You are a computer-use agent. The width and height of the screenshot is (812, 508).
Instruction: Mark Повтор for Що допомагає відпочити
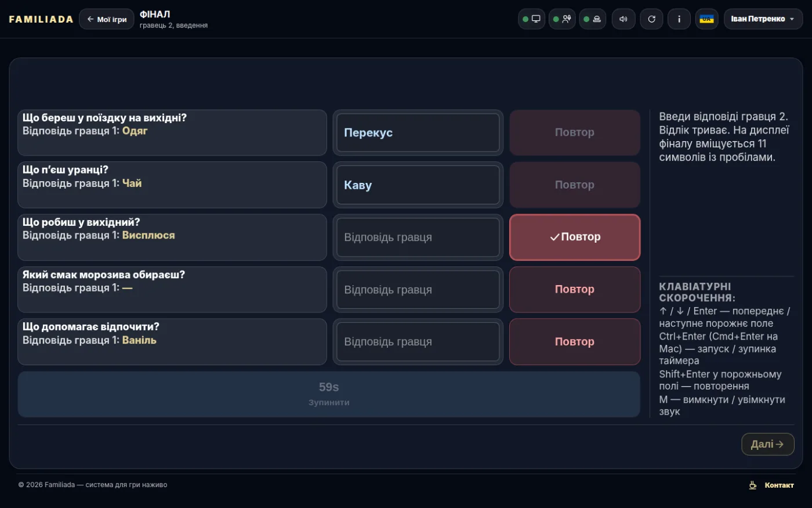[575, 341]
